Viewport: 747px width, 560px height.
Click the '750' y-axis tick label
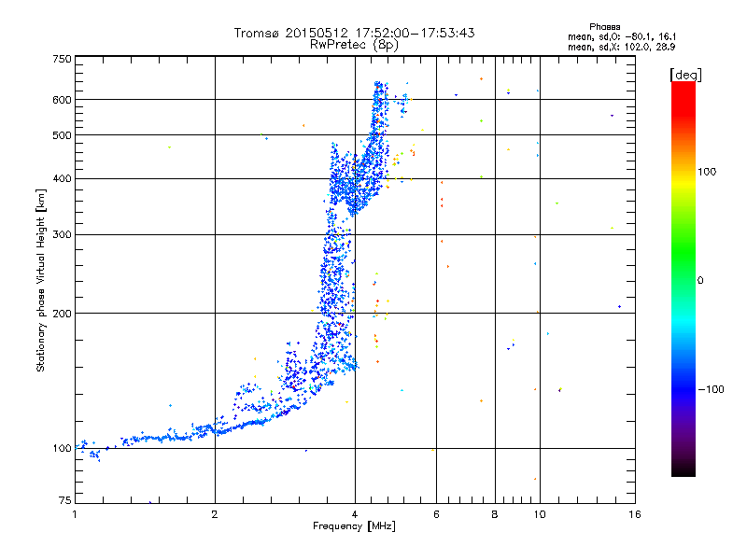click(x=62, y=60)
